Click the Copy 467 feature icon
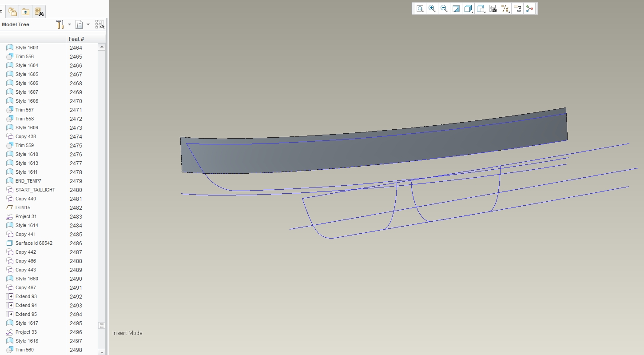644x355 pixels. coord(9,287)
